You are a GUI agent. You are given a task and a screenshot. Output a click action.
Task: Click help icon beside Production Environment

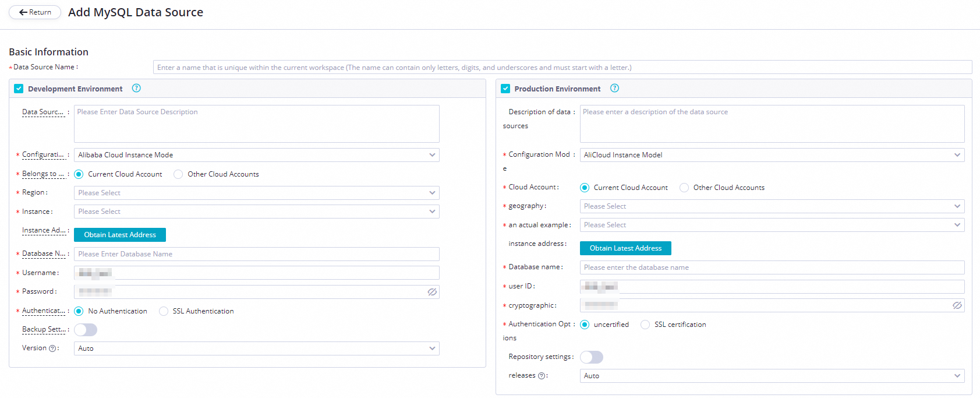614,89
